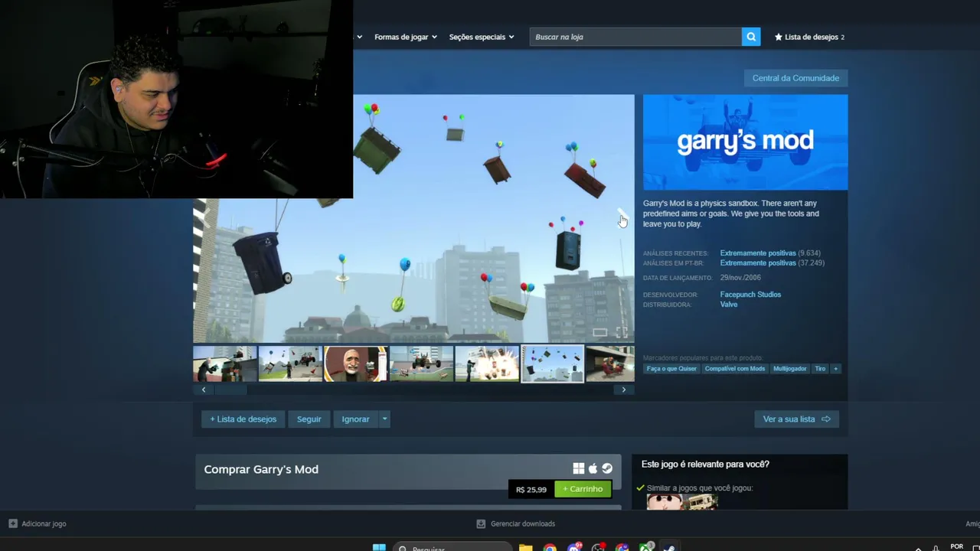Image resolution: width=980 pixels, height=551 pixels.
Task: Click the magnifier search button in store bar
Action: 751,37
